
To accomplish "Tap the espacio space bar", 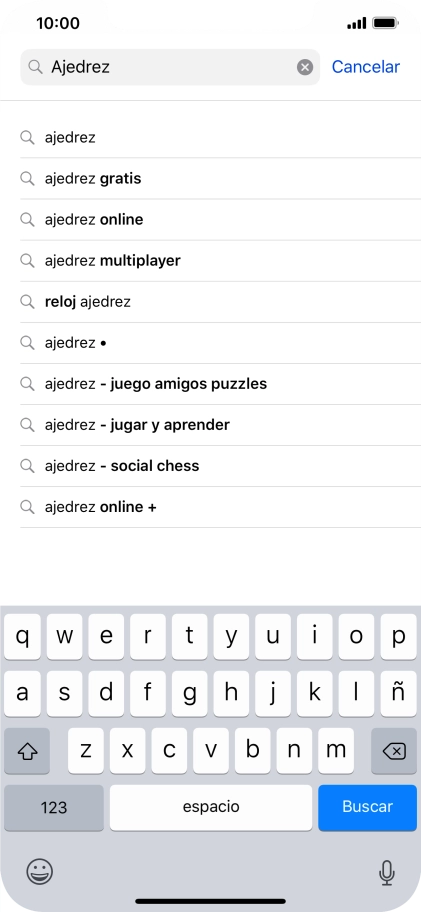I will pos(211,807).
